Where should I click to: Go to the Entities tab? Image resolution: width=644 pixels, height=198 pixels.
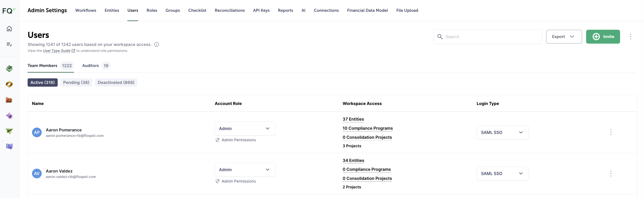click(x=112, y=10)
